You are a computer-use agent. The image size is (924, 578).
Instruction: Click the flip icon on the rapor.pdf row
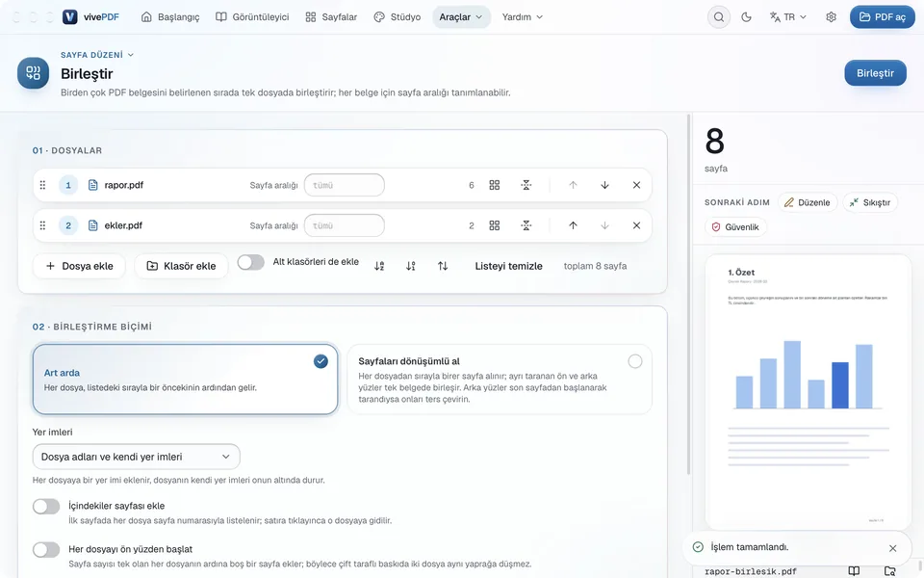click(x=526, y=185)
